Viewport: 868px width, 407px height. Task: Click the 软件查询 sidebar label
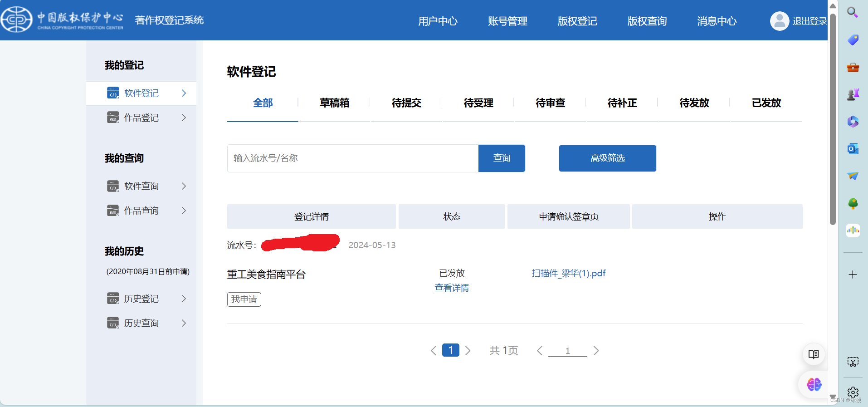point(141,186)
